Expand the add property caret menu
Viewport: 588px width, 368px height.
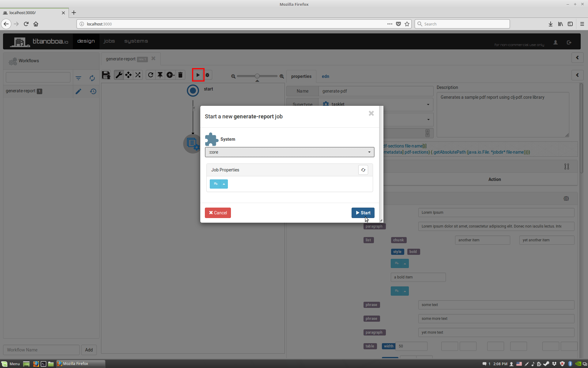click(x=224, y=184)
